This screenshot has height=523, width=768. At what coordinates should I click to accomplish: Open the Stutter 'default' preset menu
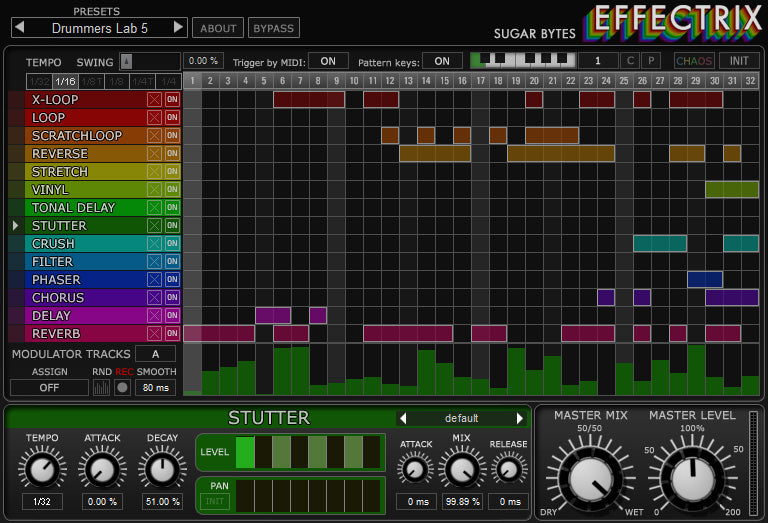(x=461, y=418)
